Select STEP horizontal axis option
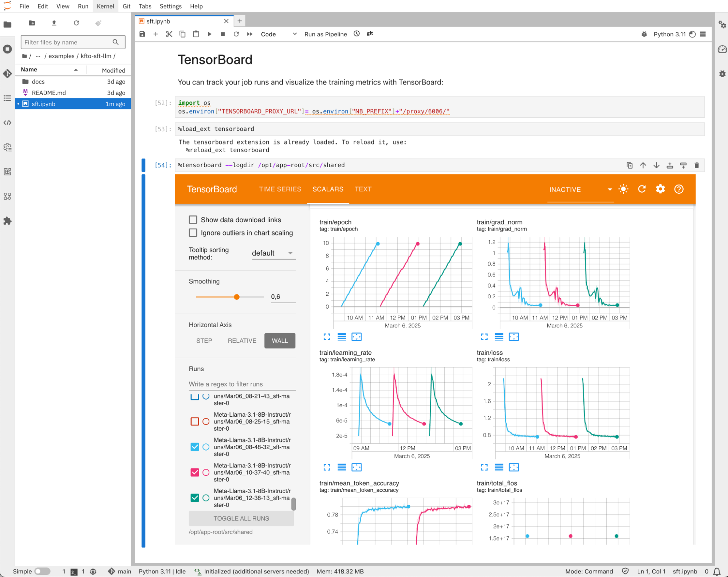This screenshot has height=577, width=728. click(x=204, y=341)
